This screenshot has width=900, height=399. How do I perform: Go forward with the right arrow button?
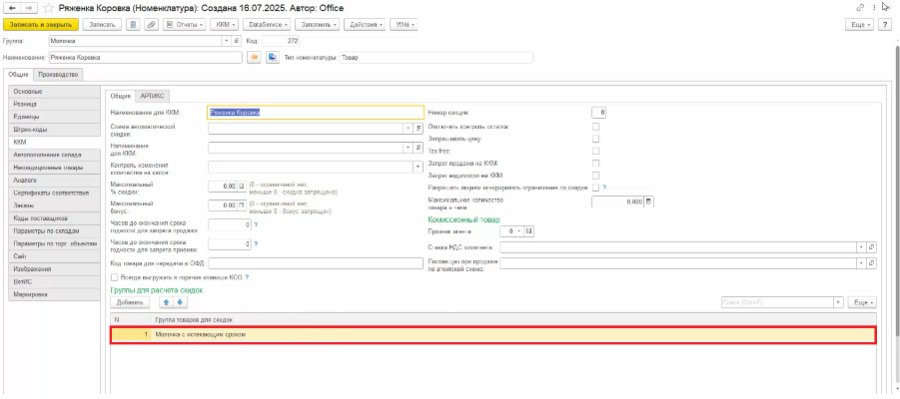click(x=29, y=8)
